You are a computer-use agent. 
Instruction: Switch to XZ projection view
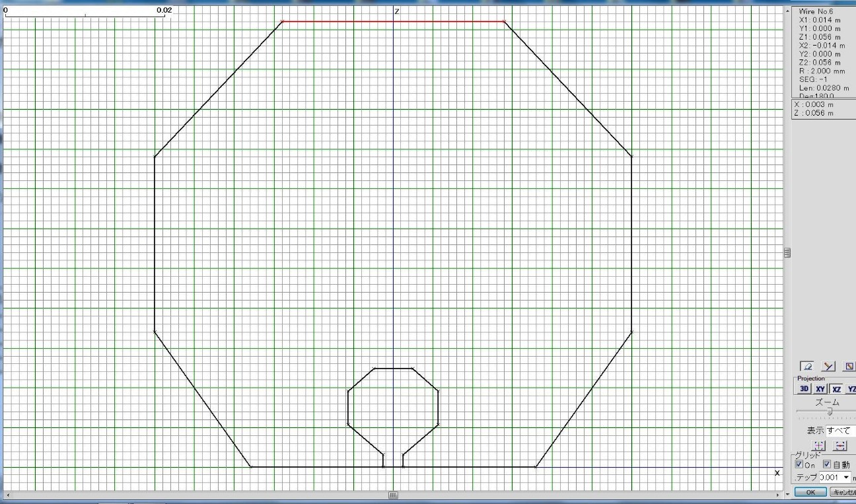point(836,389)
